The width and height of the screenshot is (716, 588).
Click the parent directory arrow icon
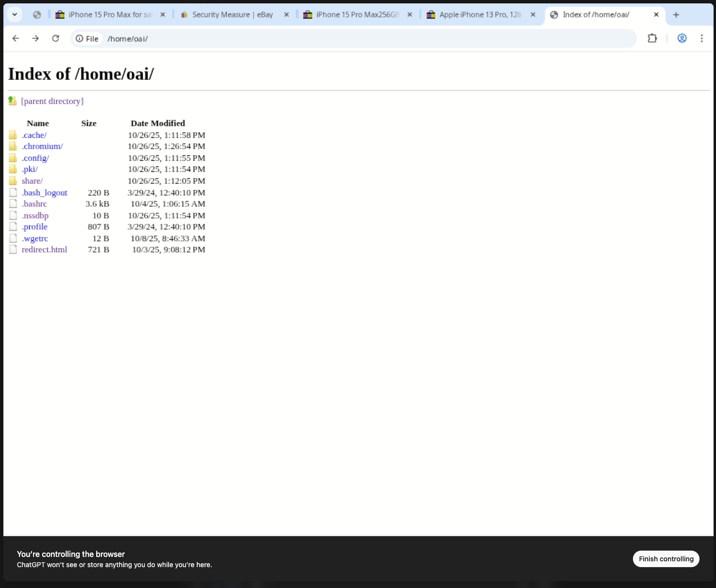pos(12,101)
